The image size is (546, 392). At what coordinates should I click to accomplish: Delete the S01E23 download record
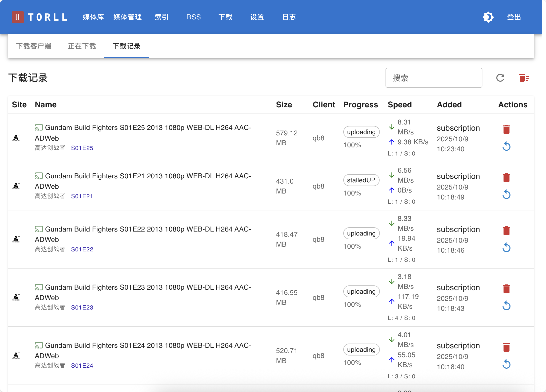coord(506,289)
